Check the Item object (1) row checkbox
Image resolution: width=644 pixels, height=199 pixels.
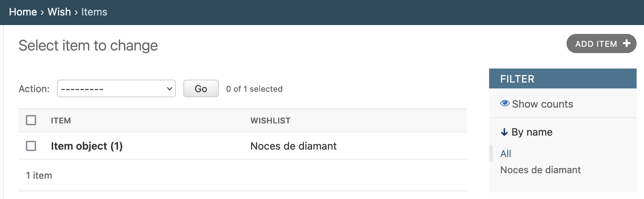coord(31,146)
